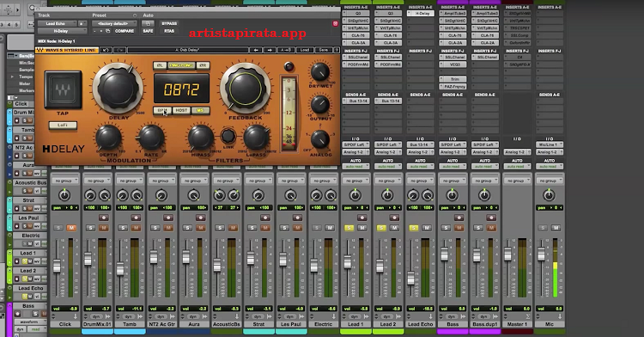The height and width of the screenshot is (337, 644).
Task: Open the H-Delay plugin selector dropdown
Action: tap(63, 31)
